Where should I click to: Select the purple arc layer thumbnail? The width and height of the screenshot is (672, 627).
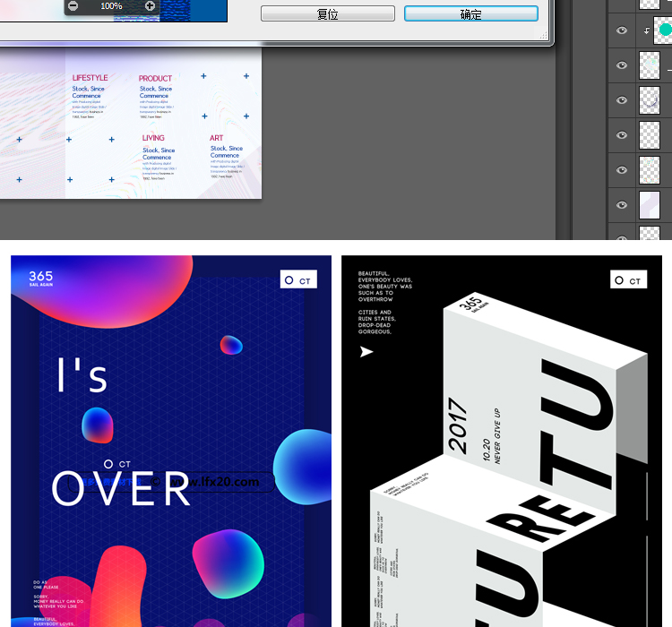click(649, 101)
